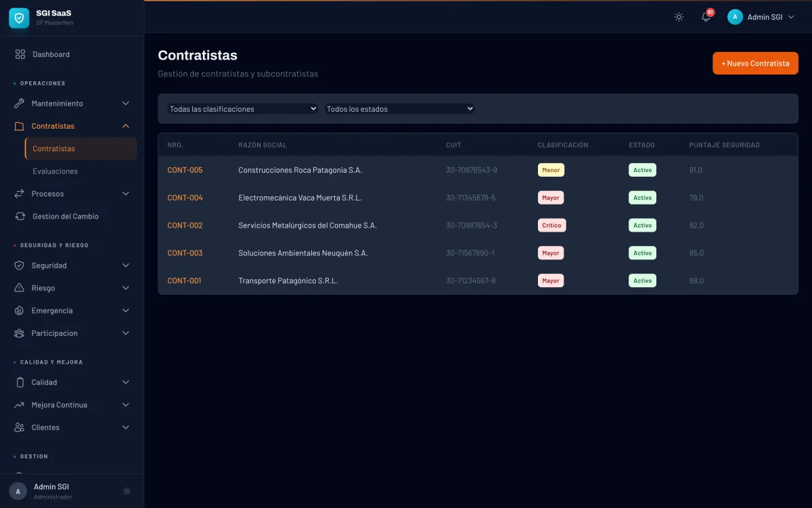Collapse the Contratistas sidebar section
812x508 pixels.
125,126
